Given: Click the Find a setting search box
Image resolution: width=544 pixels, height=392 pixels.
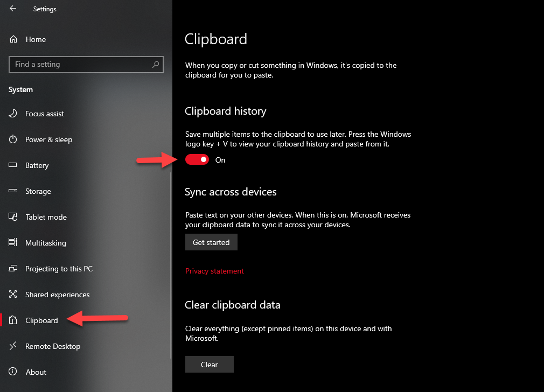Looking at the screenshot, I should click(81, 65).
